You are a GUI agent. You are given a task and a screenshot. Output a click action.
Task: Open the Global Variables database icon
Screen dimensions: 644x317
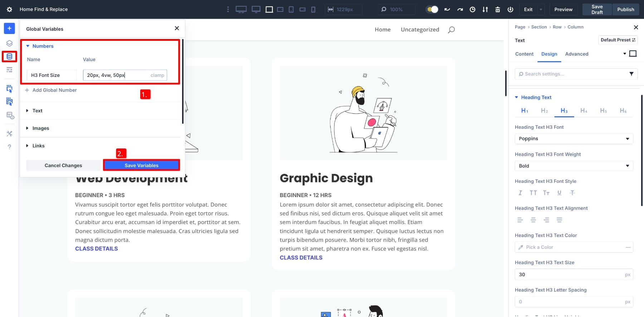coord(9,57)
